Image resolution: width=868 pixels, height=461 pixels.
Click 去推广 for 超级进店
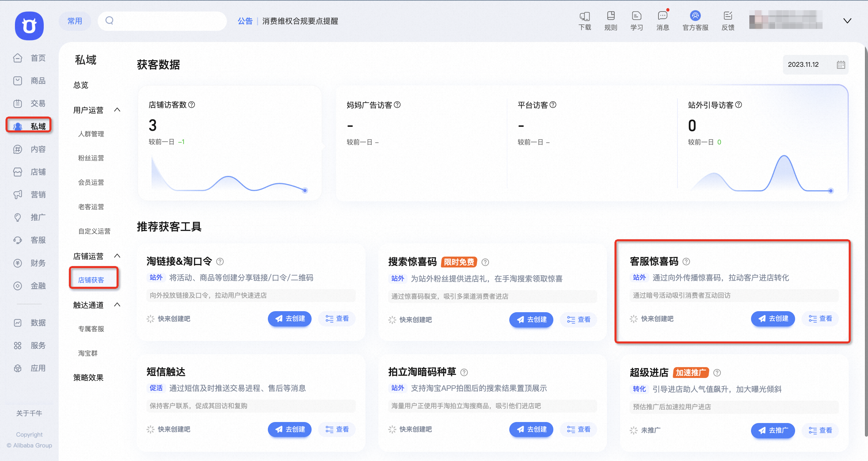click(773, 430)
